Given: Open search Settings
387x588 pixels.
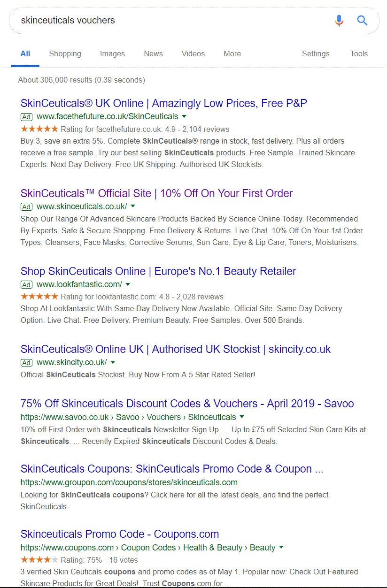Looking at the screenshot, I should (x=316, y=53).
